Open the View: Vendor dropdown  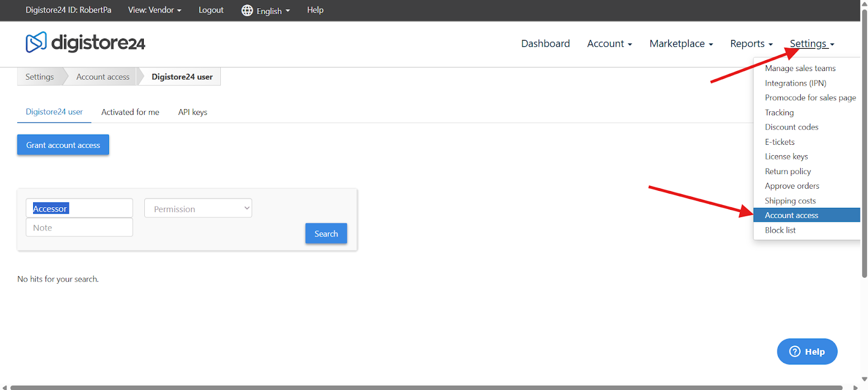[155, 10]
